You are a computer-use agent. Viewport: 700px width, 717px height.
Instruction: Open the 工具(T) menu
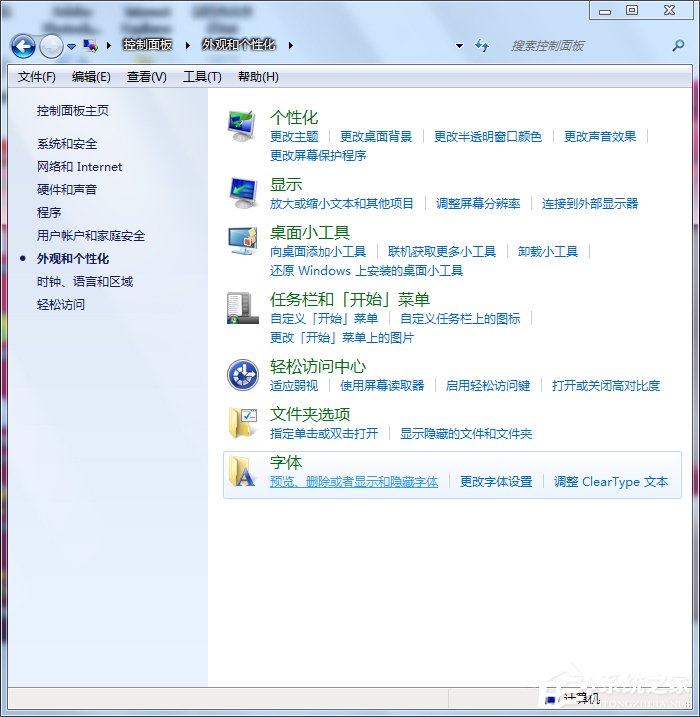[202, 77]
